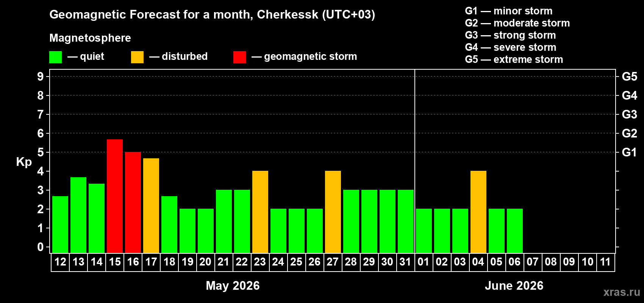Click the 'G3 — strong storm' legend text
This screenshot has width=644, height=303.
click(x=510, y=35)
